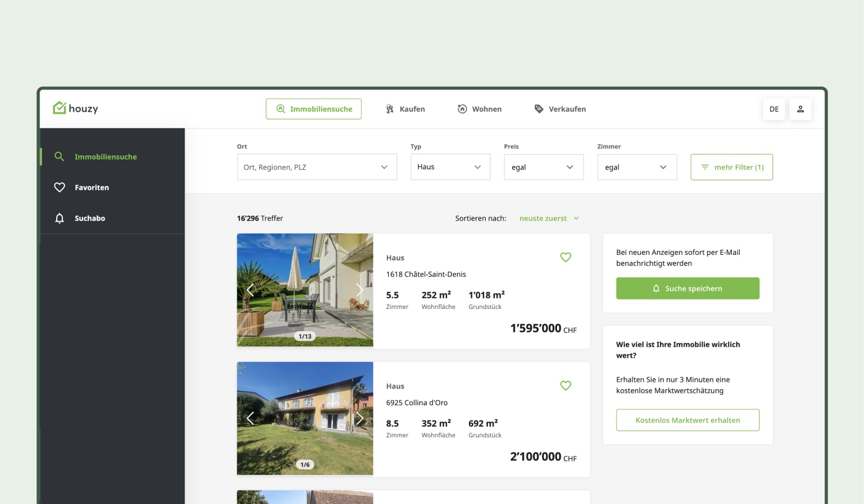Click the filter lines icon in mehr Filter
This screenshot has height=504, width=864.
(x=705, y=167)
